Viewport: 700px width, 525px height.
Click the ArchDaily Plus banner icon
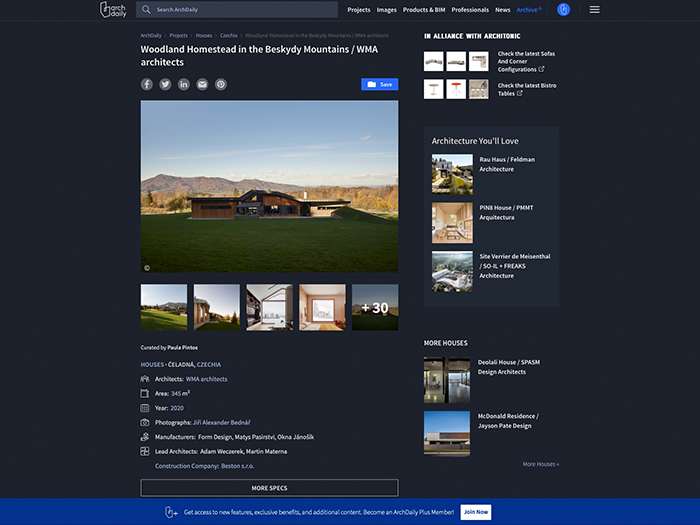[171, 512]
